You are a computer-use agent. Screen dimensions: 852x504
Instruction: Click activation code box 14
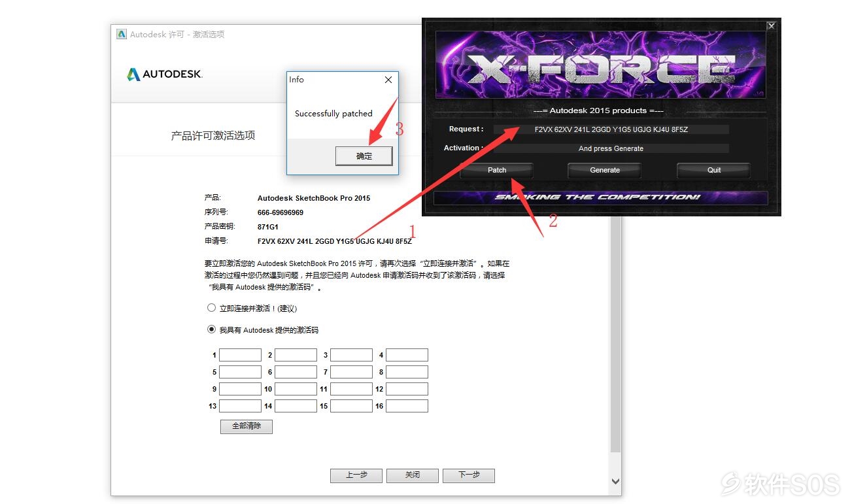coord(296,406)
